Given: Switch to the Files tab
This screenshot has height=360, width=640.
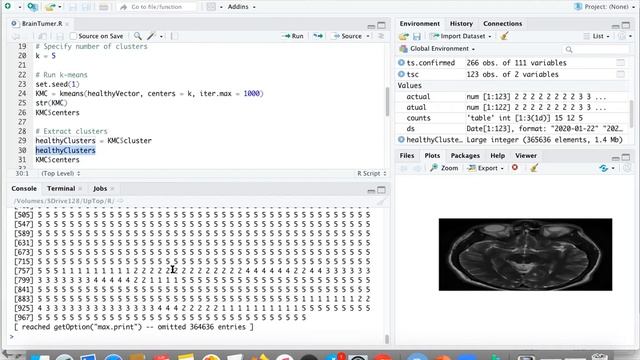Looking at the screenshot, I should [407, 156].
